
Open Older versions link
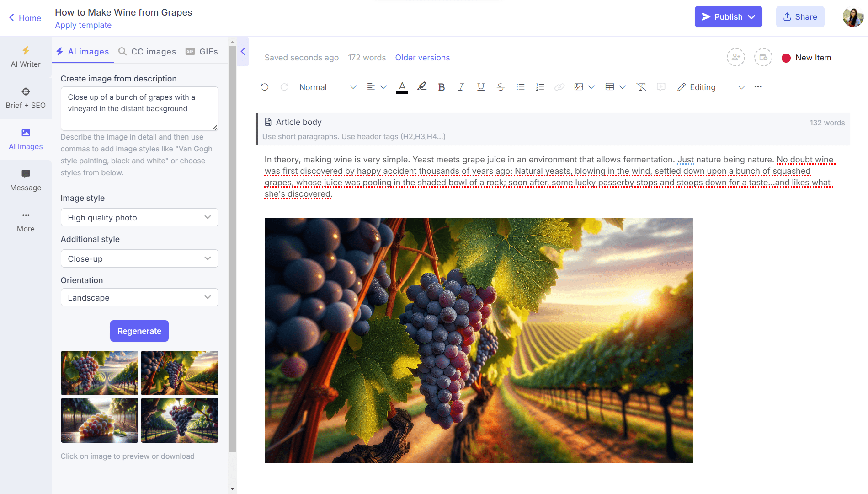422,58
